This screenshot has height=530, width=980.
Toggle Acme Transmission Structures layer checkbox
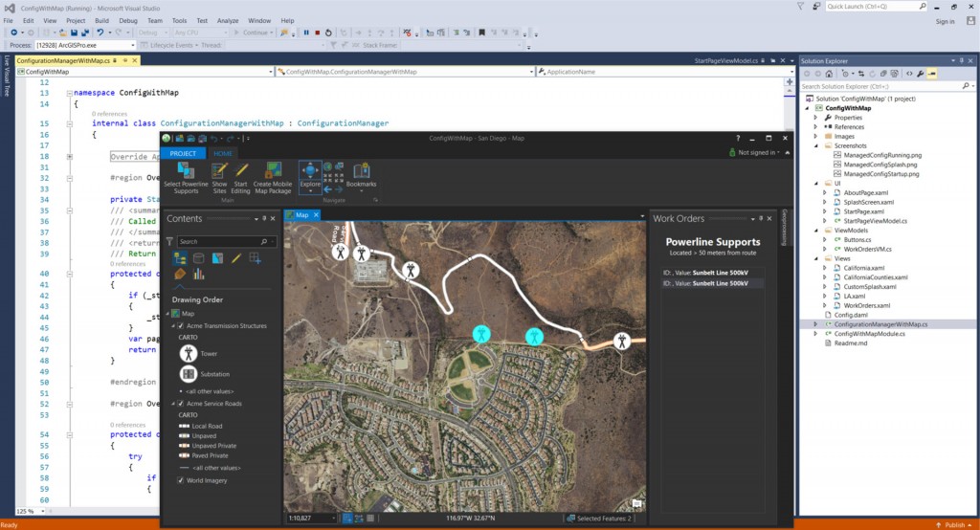pyautogui.click(x=181, y=325)
